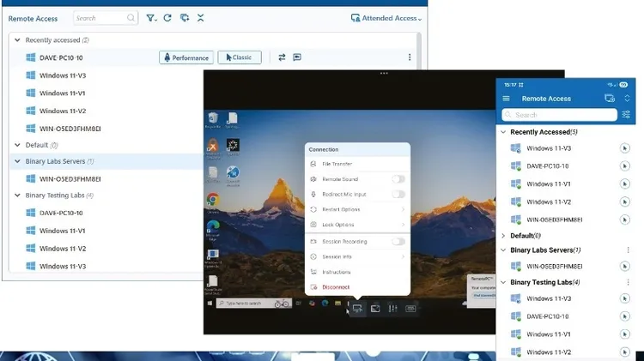
Task: Select WIN-O5ED3FHM8EI under desktop Binary Labs Servers
Action: pyautogui.click(x=70, y=179)
